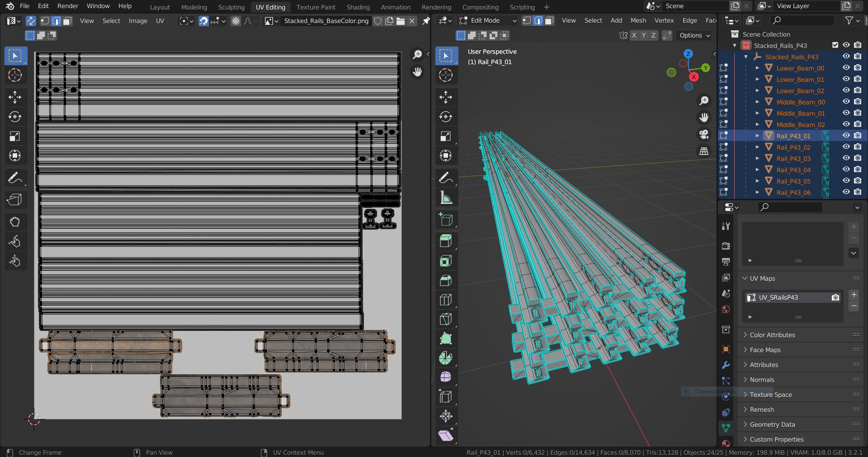Screen dimensions: 868x457
Task: Select the Spin tool
Action: pos(446,358)
